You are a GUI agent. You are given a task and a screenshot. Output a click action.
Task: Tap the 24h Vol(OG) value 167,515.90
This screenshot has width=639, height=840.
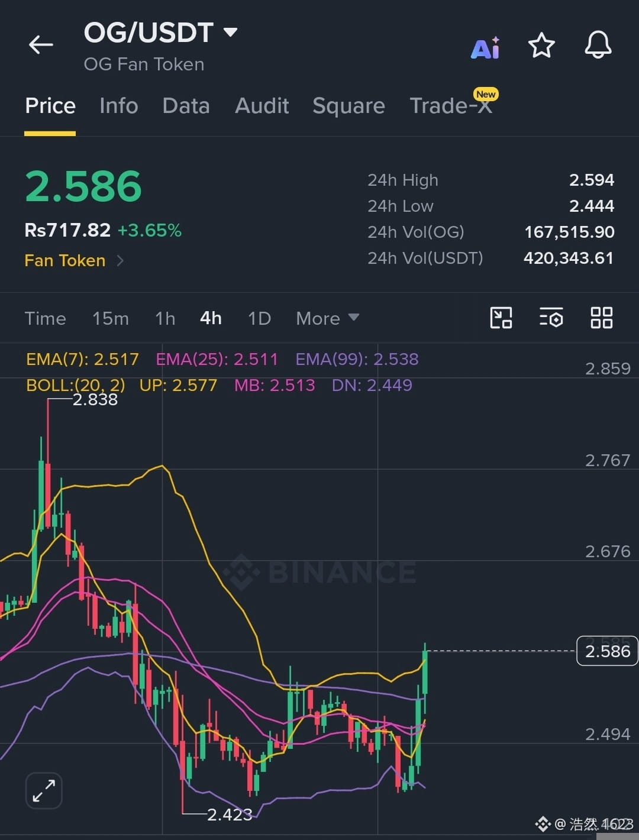[x=569, y=232]
